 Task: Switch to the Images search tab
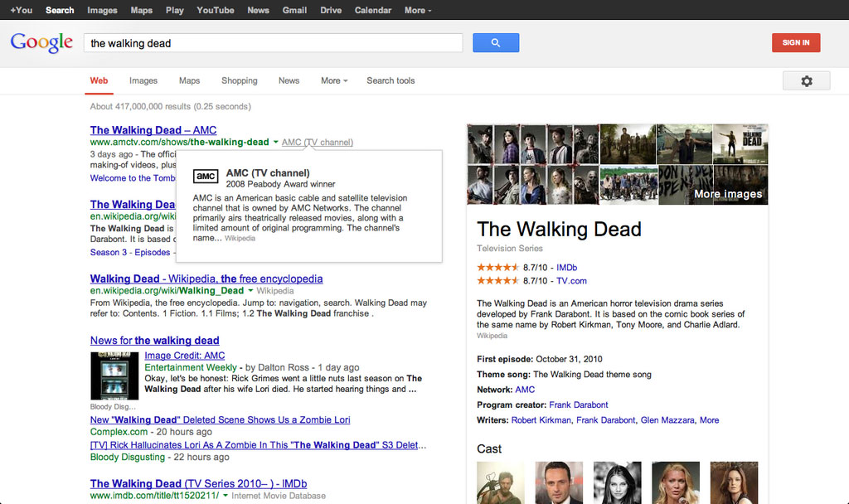point(143,80)
